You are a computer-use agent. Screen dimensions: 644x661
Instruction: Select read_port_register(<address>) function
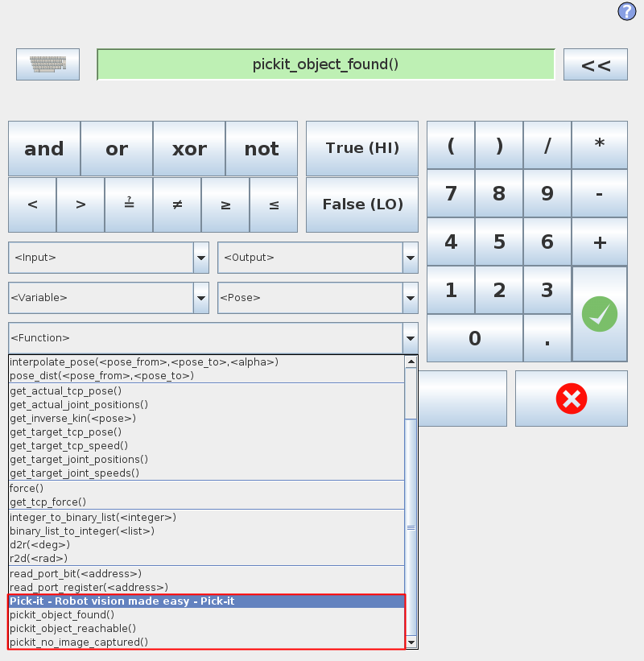[207, 588]
